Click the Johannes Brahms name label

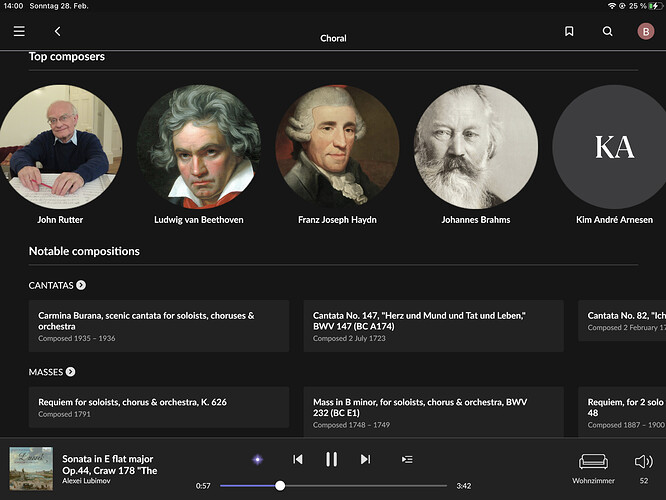coord(476,220)
